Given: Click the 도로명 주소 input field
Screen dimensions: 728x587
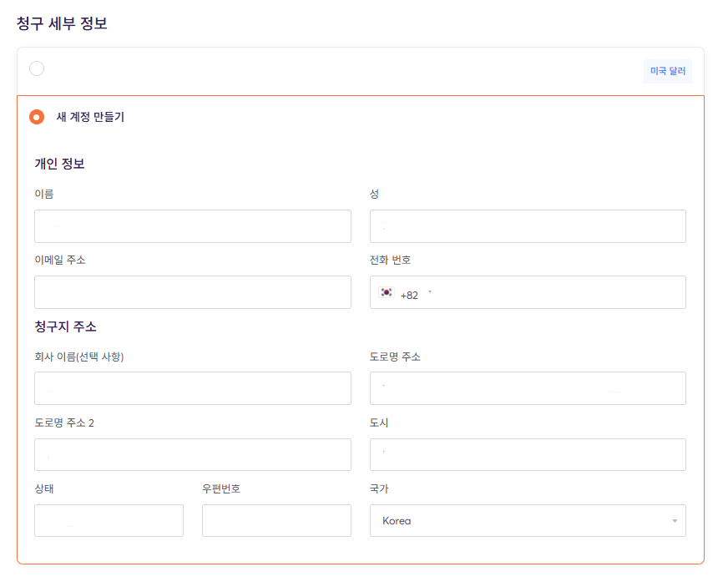Looking at the screenshot, I should (527, 387).
